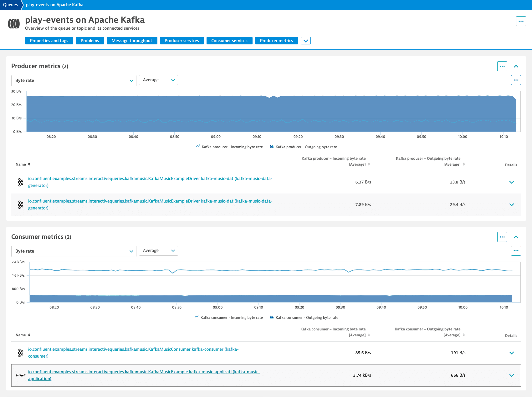Image resolution: width=532 pixels, height=397 pixels.
Task: Go to Producer services section
Action: [x=182, y=41]
